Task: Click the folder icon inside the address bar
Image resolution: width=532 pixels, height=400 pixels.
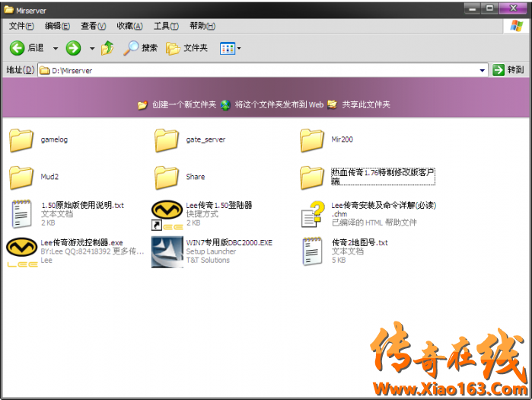Action: (x=45, y=71)
